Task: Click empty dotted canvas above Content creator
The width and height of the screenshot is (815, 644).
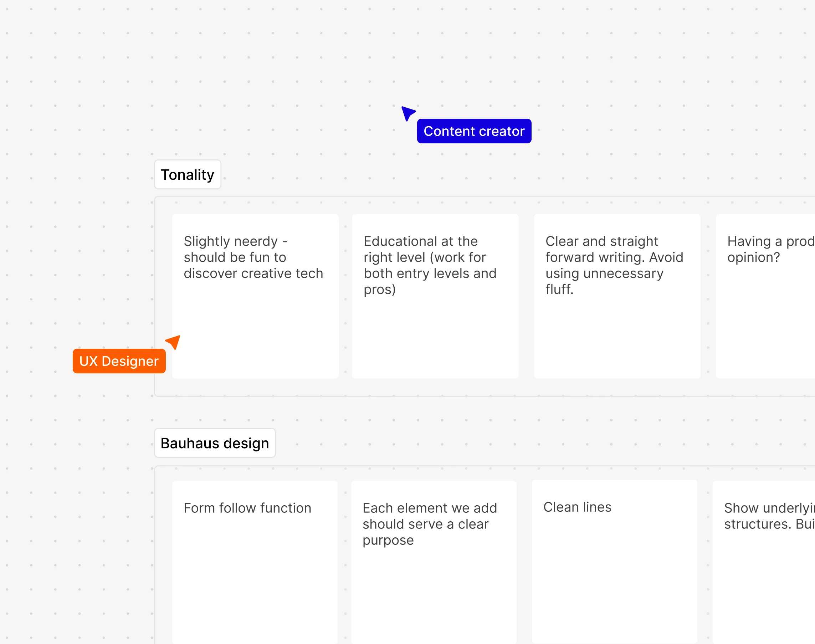Action: click(x=474, y=57)
